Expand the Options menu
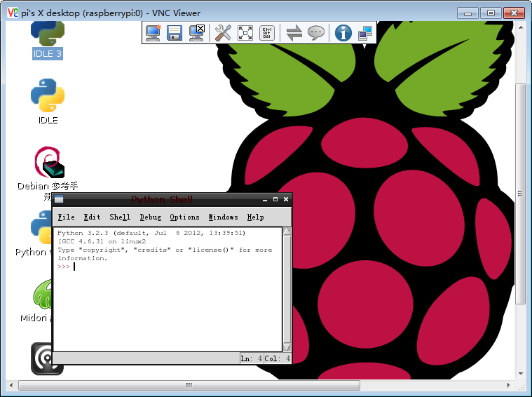 184,217
